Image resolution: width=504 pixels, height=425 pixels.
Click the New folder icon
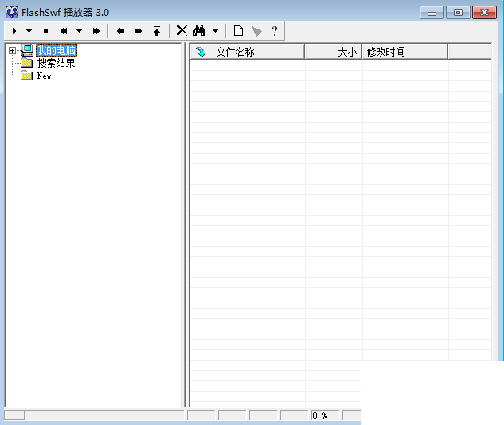point(27,76)
